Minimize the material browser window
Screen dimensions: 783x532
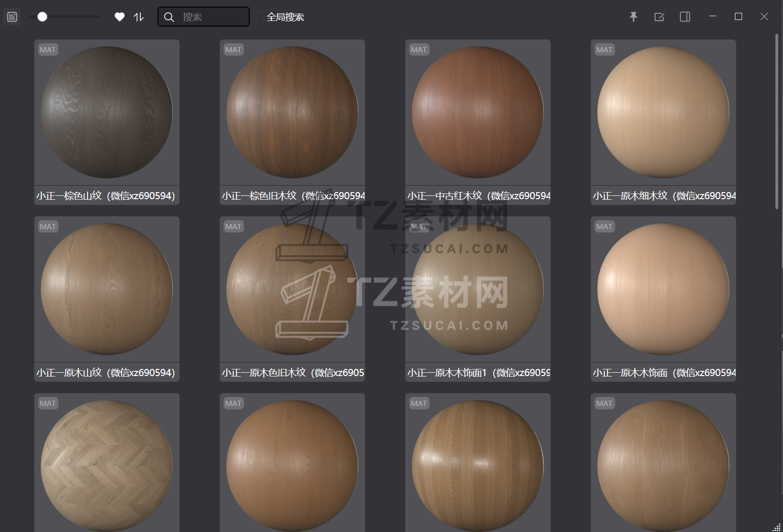point(713,17)
